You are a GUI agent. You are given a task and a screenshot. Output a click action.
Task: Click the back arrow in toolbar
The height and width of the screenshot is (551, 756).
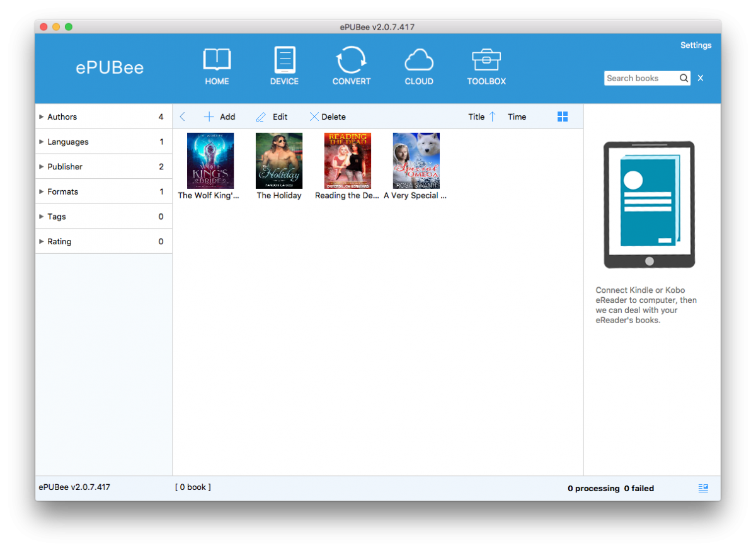(183, 116)
